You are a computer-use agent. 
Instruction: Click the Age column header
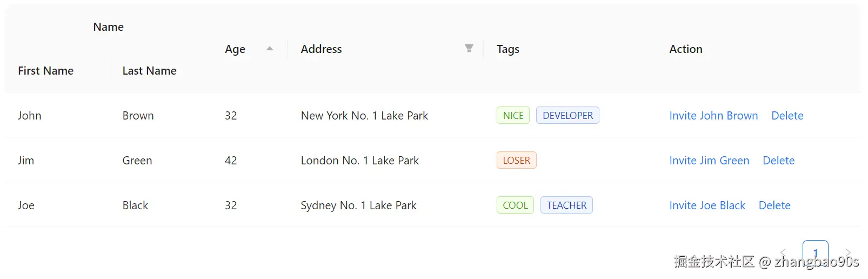(235, 49)
